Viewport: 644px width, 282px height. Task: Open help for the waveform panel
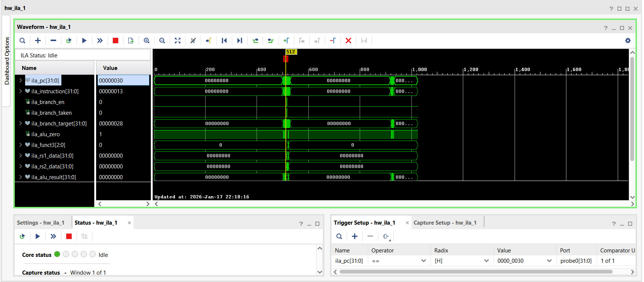606,28
